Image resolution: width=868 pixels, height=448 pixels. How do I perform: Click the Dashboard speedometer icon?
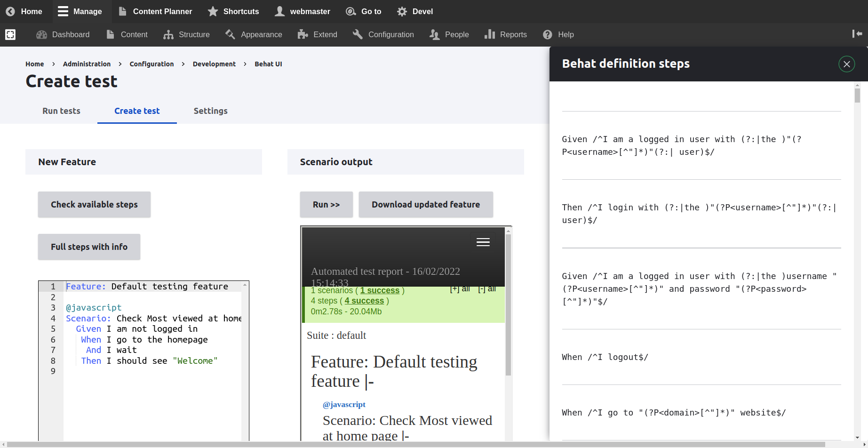click(42, 34)
